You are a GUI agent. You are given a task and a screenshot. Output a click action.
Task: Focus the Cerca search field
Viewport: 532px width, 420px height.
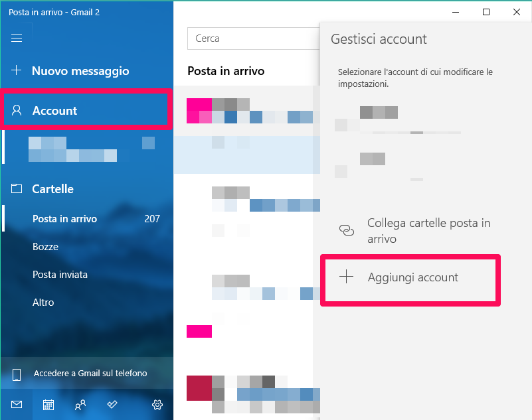pos(254,38)
